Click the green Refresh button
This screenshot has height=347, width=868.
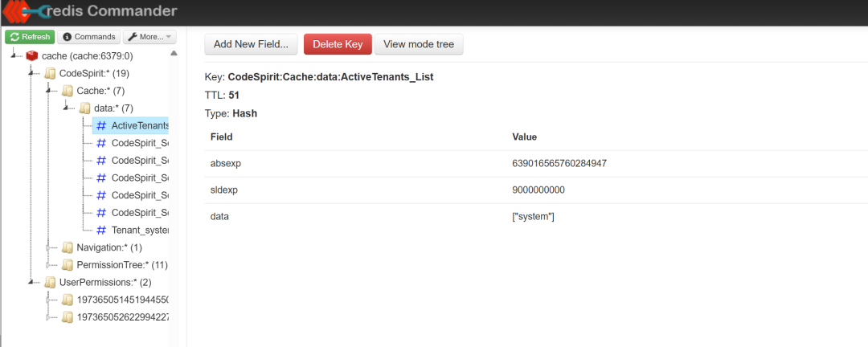[30, 37]
